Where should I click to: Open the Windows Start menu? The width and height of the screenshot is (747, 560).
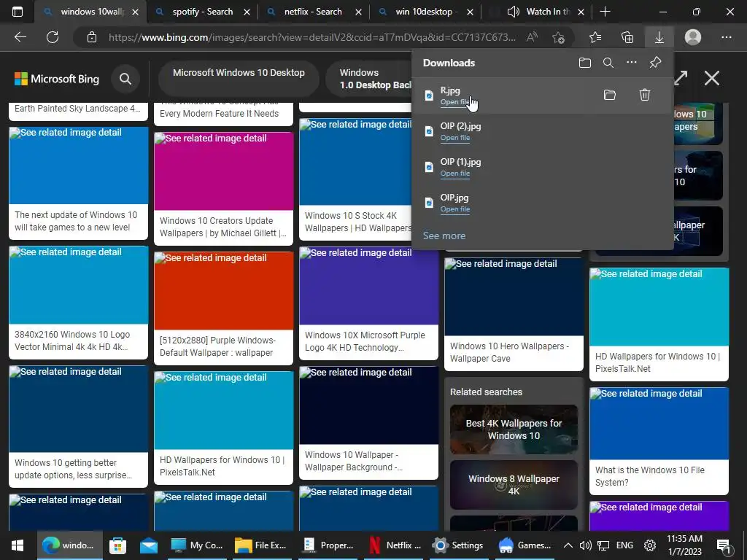click(18, 545)
